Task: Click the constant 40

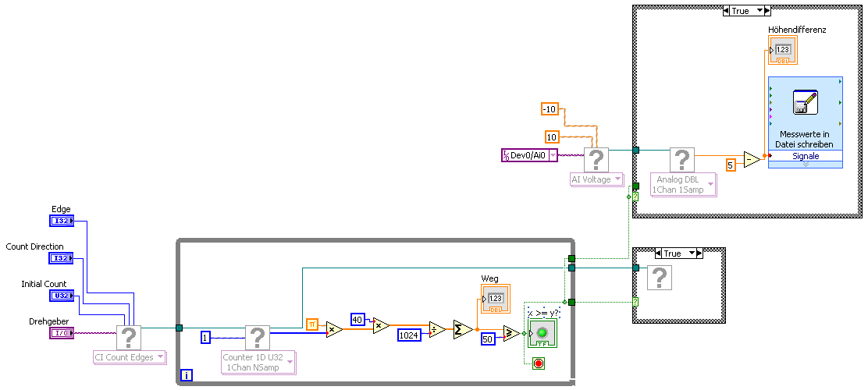Action: [x=358, y=319]
